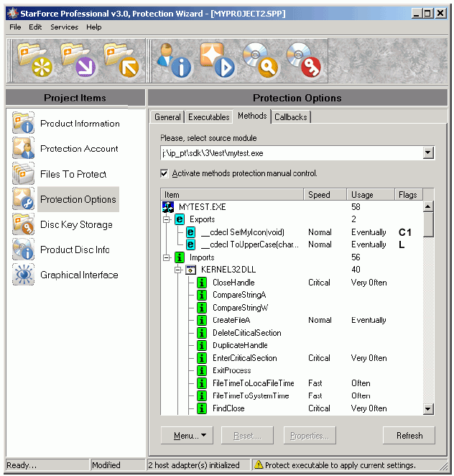
Task: Select the CompareStringA import row
Action: click(239, 295)
